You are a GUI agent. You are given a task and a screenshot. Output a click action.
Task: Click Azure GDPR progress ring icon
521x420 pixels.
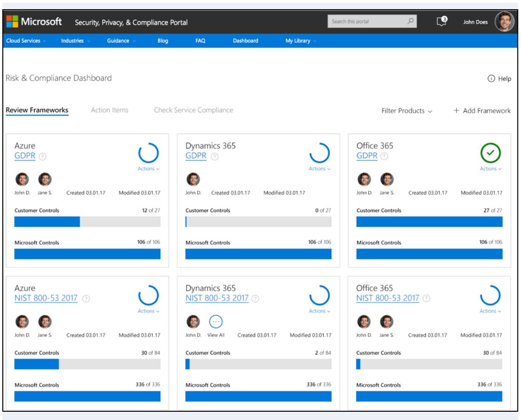click(149, 153)
